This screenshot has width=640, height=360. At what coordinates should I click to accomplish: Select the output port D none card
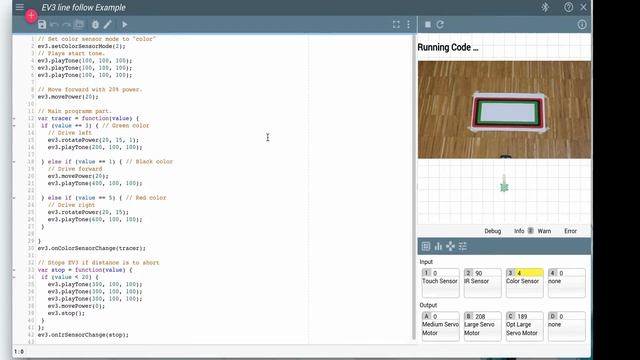click(x=567, y=326)
